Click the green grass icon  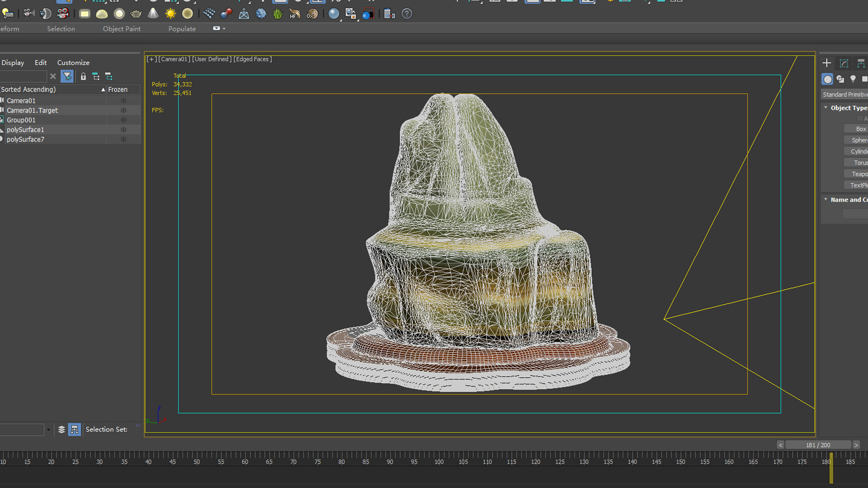[x=278, y=14]
